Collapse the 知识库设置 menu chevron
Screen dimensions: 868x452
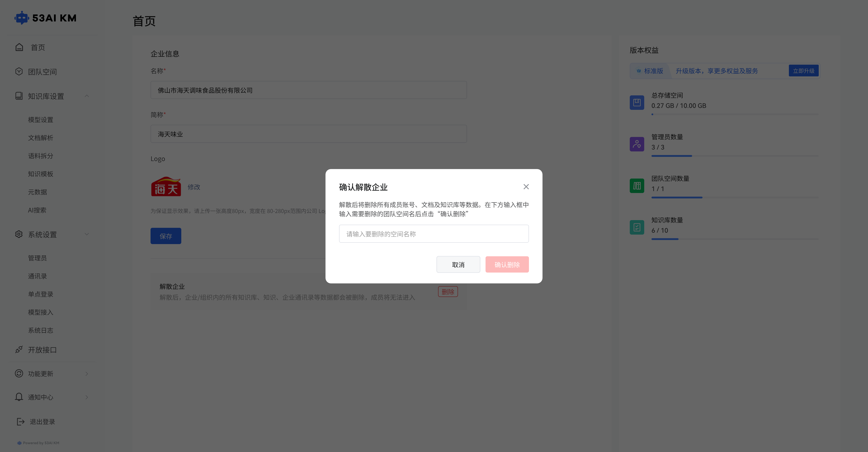(87, 96)
